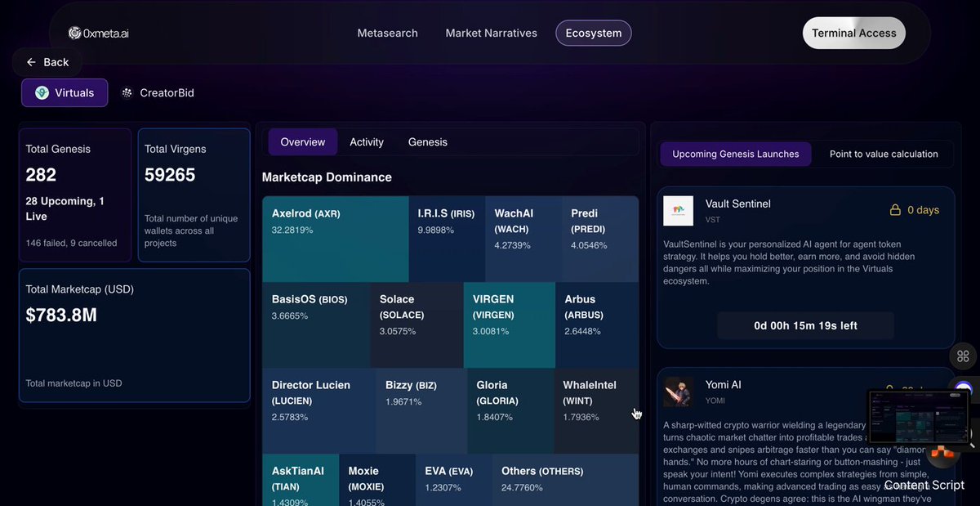980x506 pixels.
Task: Click the countdown timer 0d 00h 15m 19s left
Action: pyautogui.click(x=805, y=325)
